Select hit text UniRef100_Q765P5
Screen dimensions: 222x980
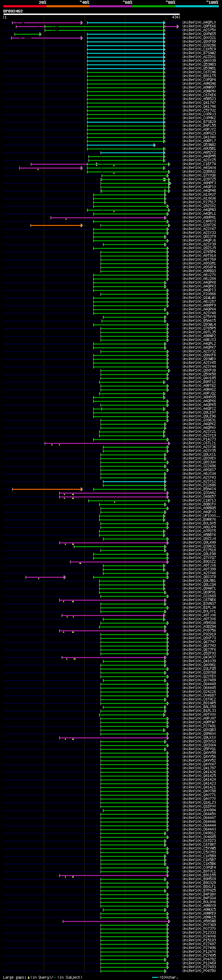click(199, 328)
